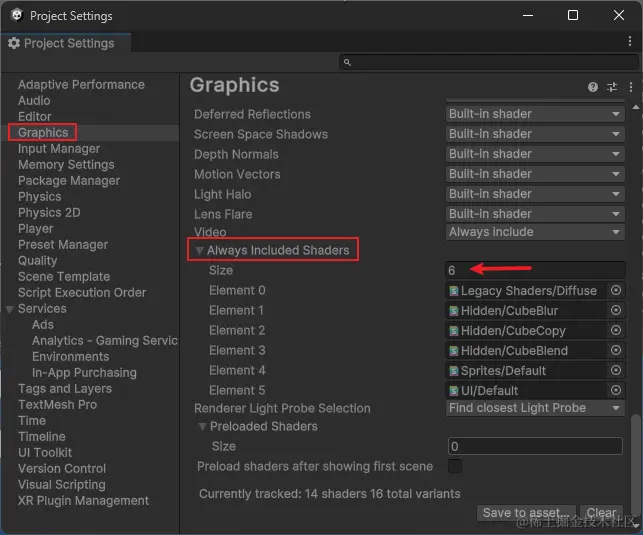This screenshot has width=643, height=535.
Task: Pick shader object for Element 1
Action: coord(616,310)
